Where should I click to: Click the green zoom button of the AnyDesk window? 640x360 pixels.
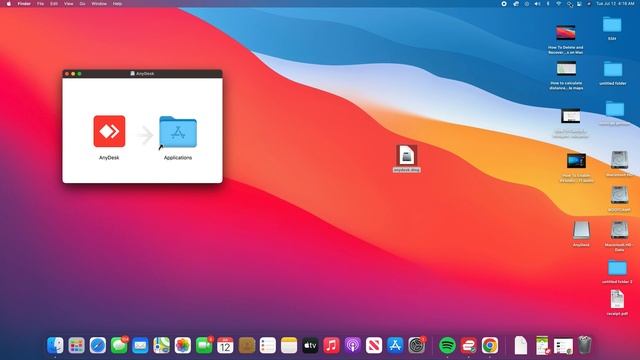point(79,74)
